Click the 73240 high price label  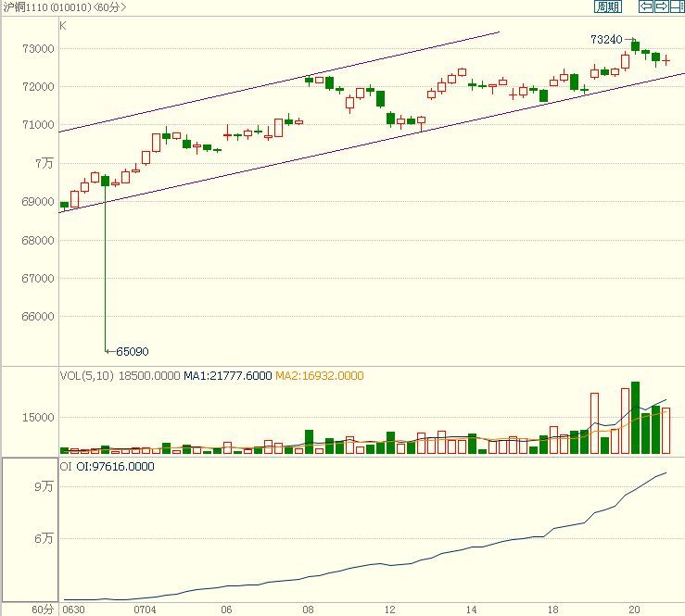[606, 40]
